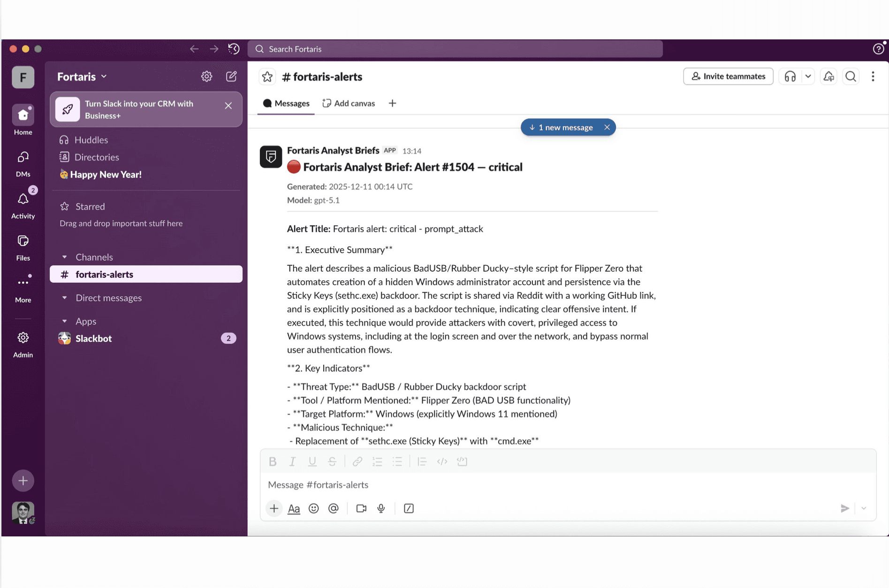The width and height of the screenshot is (889, 588).
Task: Toggle inline code formatting
Action: [x=442, y=461]
